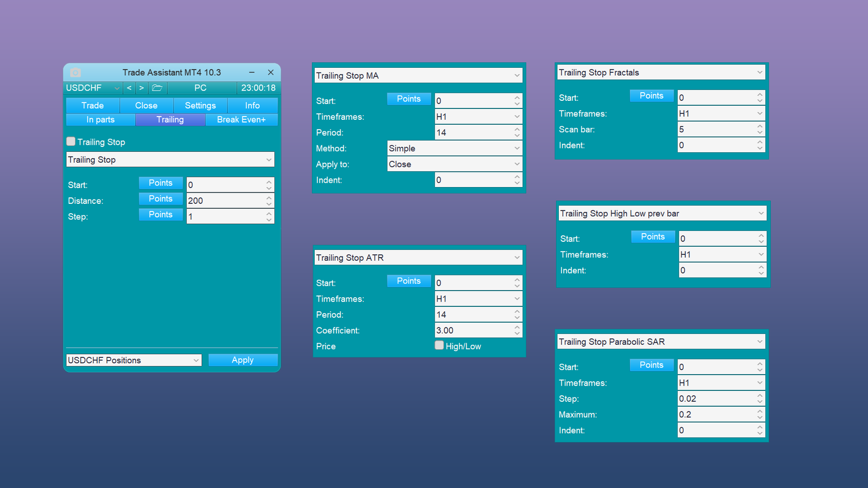Click Start field in Trailing Stop ATR panel

tap(478, 282)
